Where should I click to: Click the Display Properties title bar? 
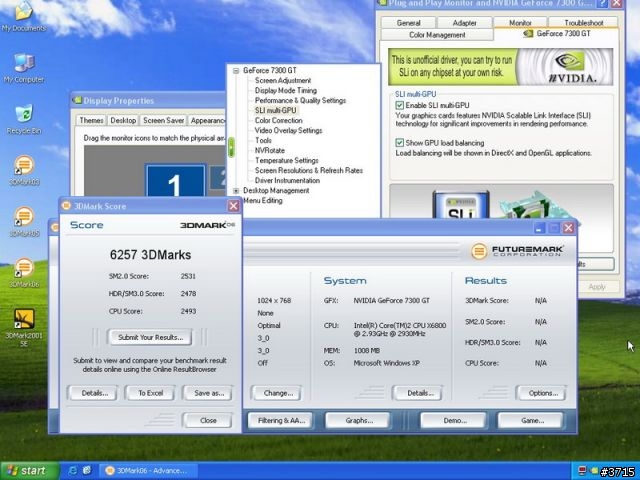click(148, 100)
